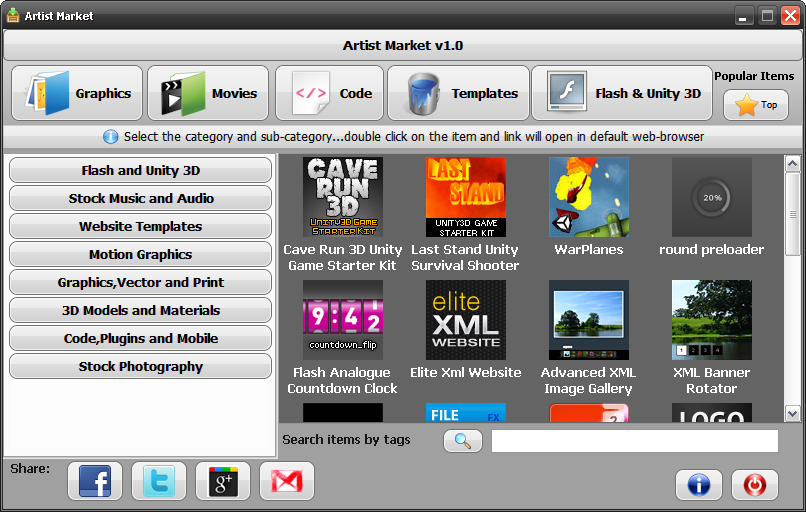Select Code,Plugins and Mobile sub-category

pos(140,338)
